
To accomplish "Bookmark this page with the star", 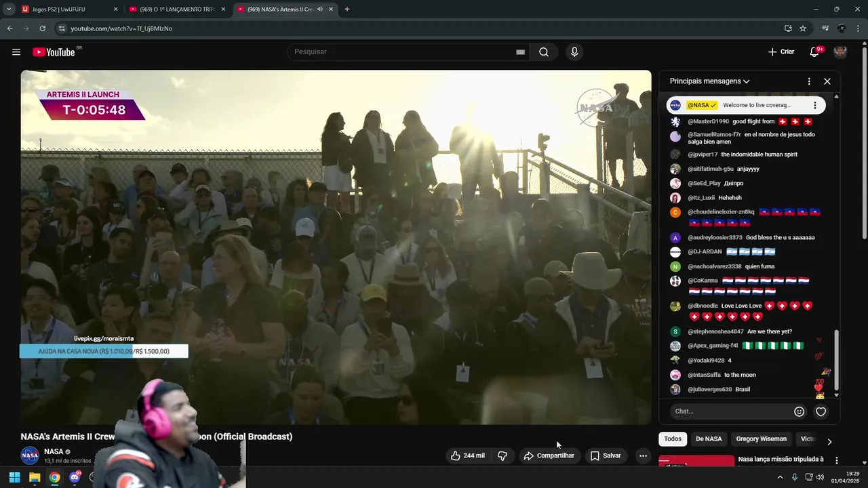I will coord(803,28).
